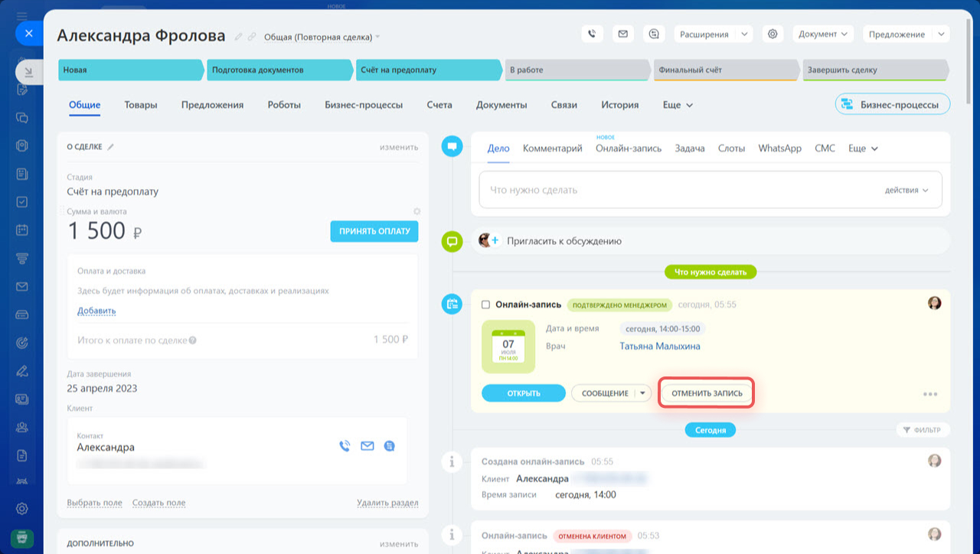
Task: Open the chat bubbles icon in left sidebar
Action: click(x=22, y=118)
